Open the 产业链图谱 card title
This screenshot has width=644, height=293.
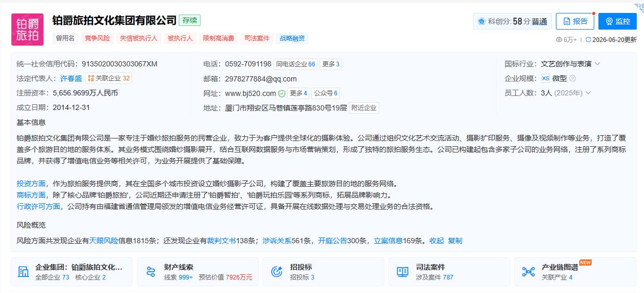(560, 267)
